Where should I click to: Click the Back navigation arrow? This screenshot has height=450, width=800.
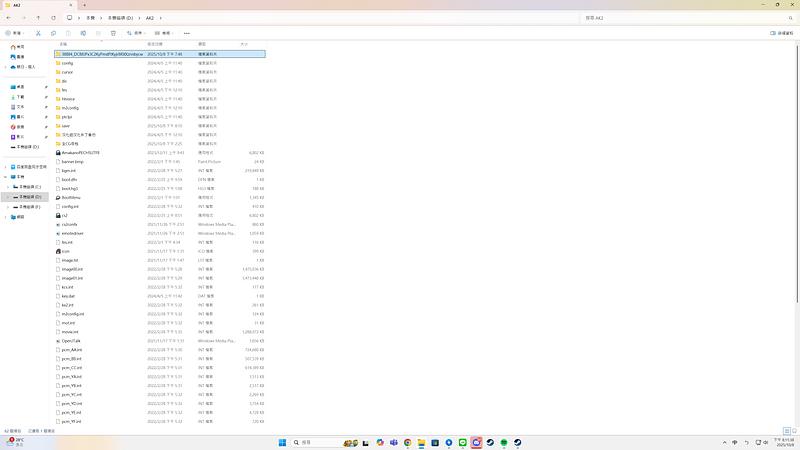[x=9, y=18]
